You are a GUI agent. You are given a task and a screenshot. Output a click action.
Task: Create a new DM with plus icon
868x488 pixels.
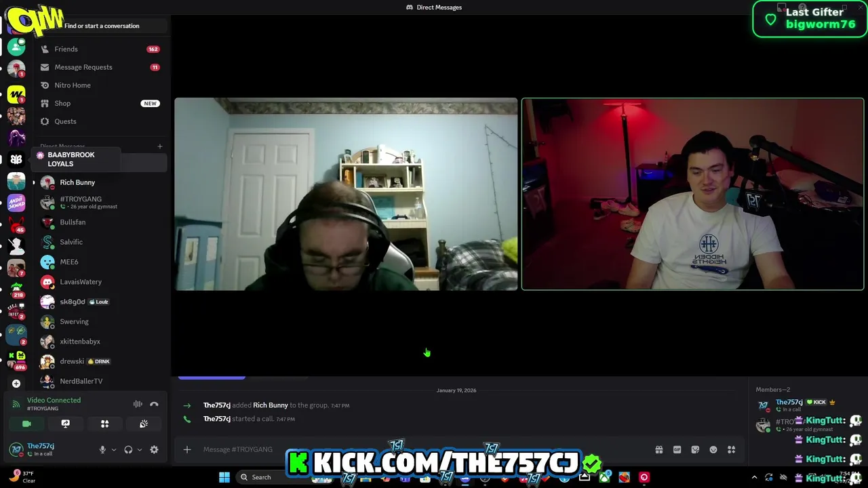160,146
